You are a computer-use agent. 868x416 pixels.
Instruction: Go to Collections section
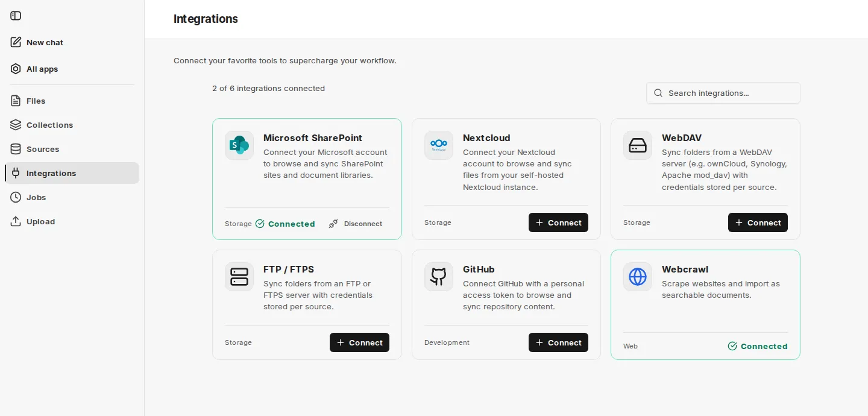(72, 125)
